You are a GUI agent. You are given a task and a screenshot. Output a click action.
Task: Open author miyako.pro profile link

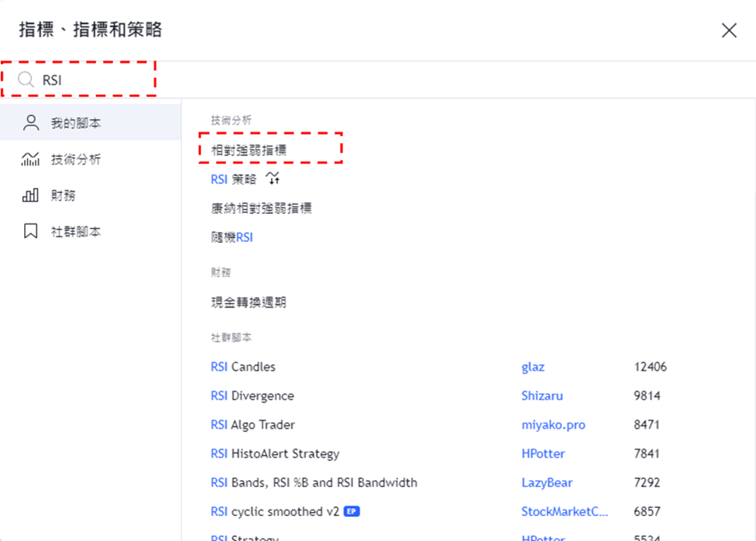click(x=553, y=424)
